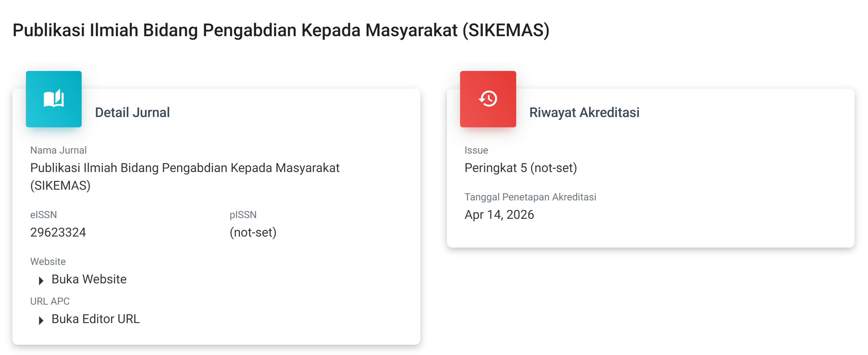Open the Buka Editor URL link text
This screenshot has height=355, width=868.
click(95, 319)
